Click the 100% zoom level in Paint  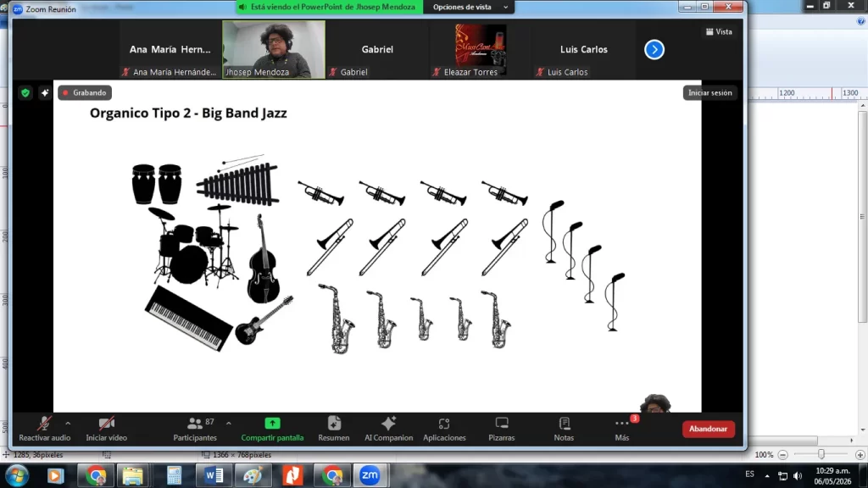tap(764, 455)
